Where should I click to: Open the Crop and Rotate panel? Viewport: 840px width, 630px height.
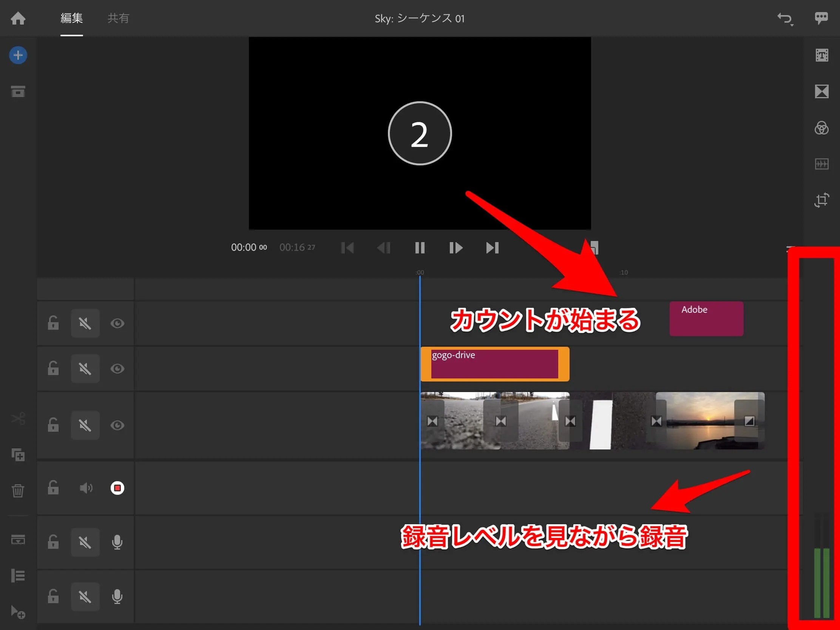(x=822, y=201)
